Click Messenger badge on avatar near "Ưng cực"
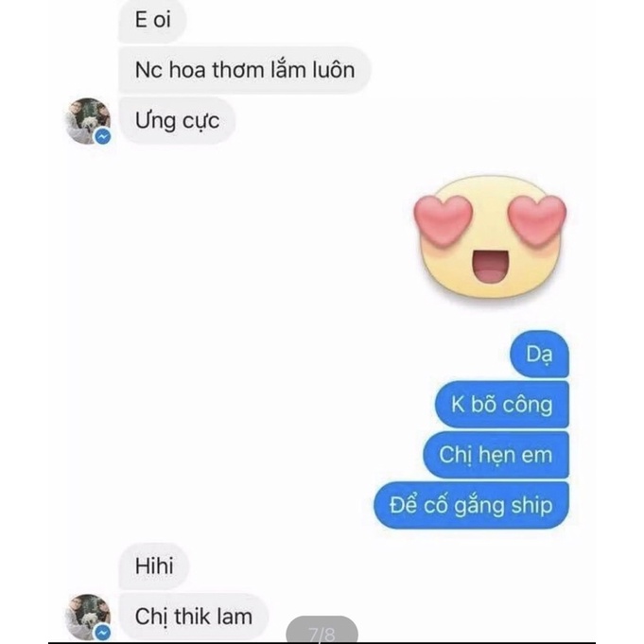644x644 pixels. [103, 136]
